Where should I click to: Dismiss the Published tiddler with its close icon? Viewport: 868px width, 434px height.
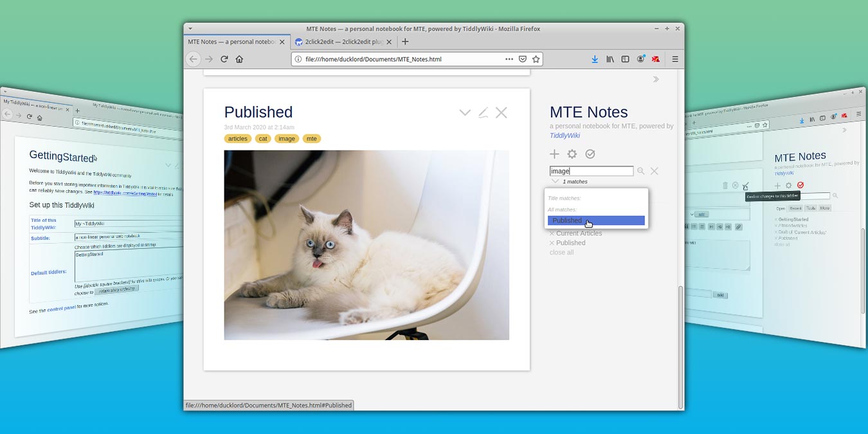click(x=502, y=112)
